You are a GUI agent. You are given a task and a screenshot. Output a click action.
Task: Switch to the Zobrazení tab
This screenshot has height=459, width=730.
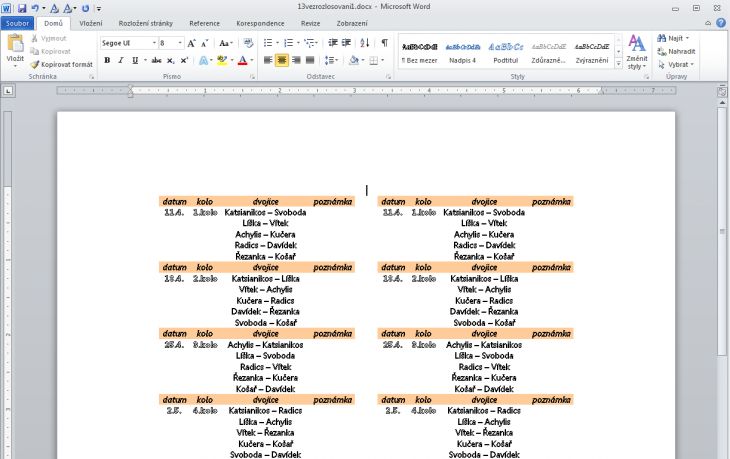[352, 23]
